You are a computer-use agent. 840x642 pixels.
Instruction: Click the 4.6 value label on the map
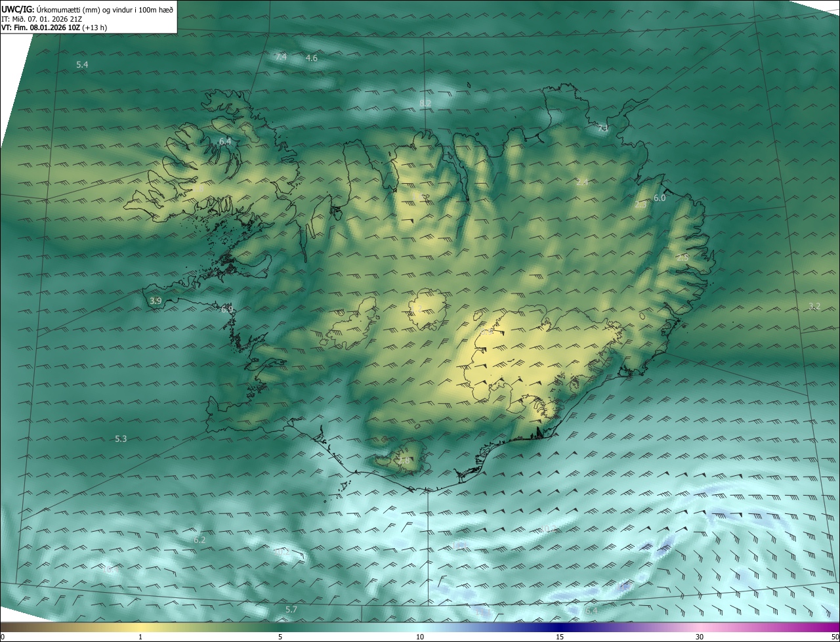[312, 58]
